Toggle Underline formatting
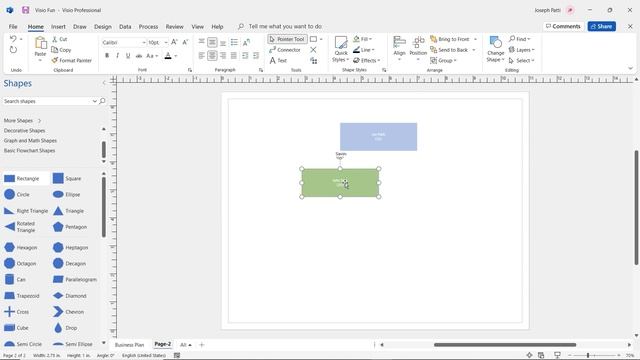Viewport: 640px width, 360px height. (128, 56)
